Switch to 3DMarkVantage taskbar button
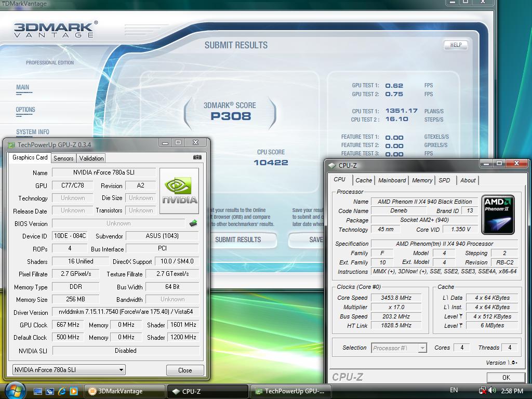The width and height of the screenshot is (532, 399). point(124,391)
